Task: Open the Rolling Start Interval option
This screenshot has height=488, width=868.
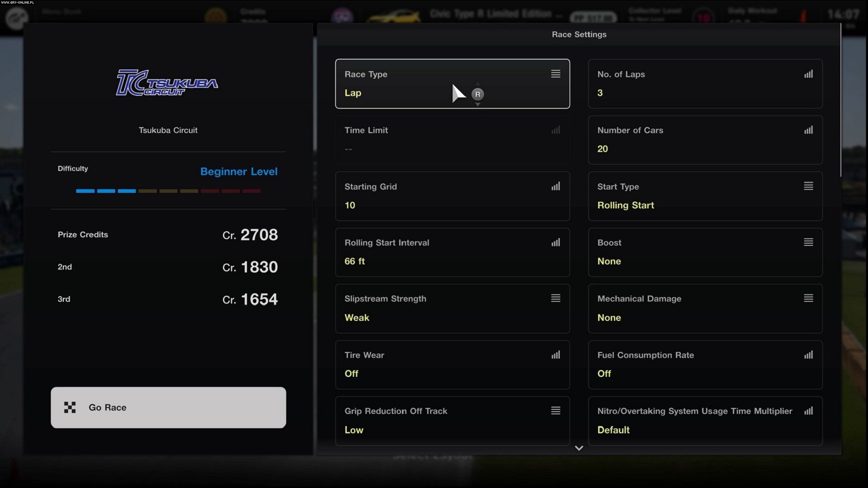Action: 452,252
